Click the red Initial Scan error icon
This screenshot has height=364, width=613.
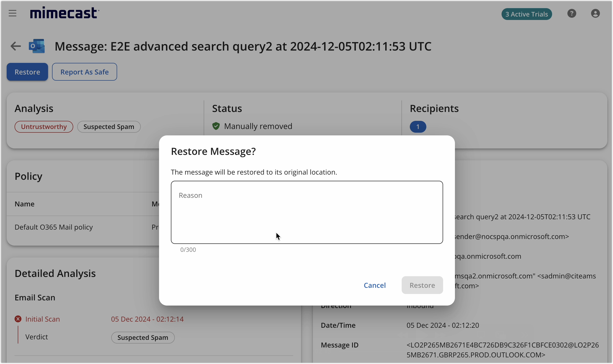(x=18, y=319)
